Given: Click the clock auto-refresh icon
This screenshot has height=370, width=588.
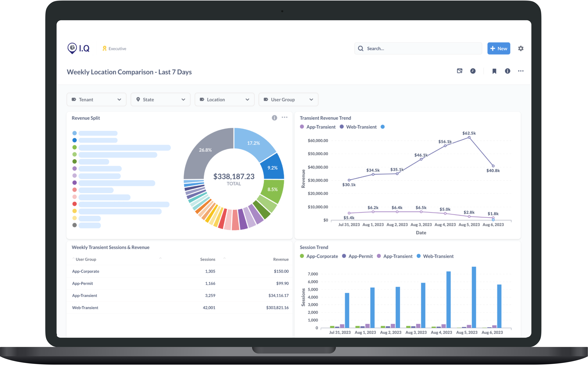Looking at the screenshot, I should [x=473, y=71].
